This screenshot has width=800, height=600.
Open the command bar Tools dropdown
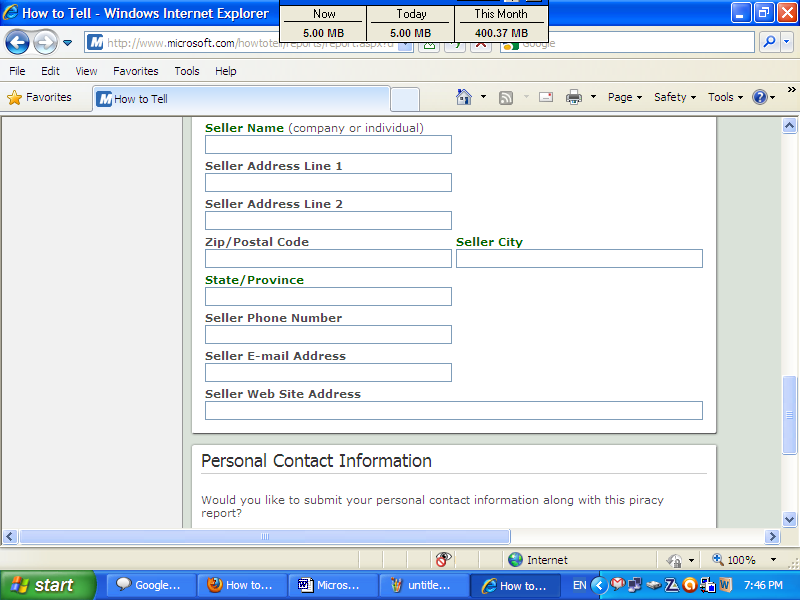(x=726, y=97)
